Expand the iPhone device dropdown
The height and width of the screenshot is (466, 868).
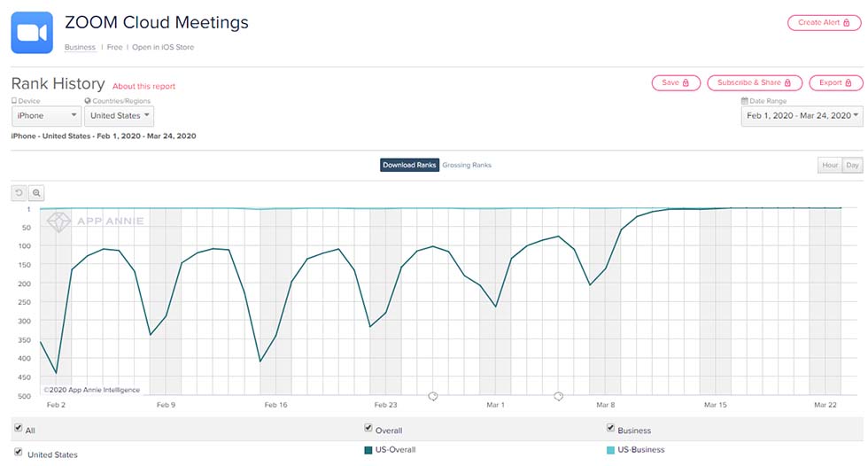point(46,116)
